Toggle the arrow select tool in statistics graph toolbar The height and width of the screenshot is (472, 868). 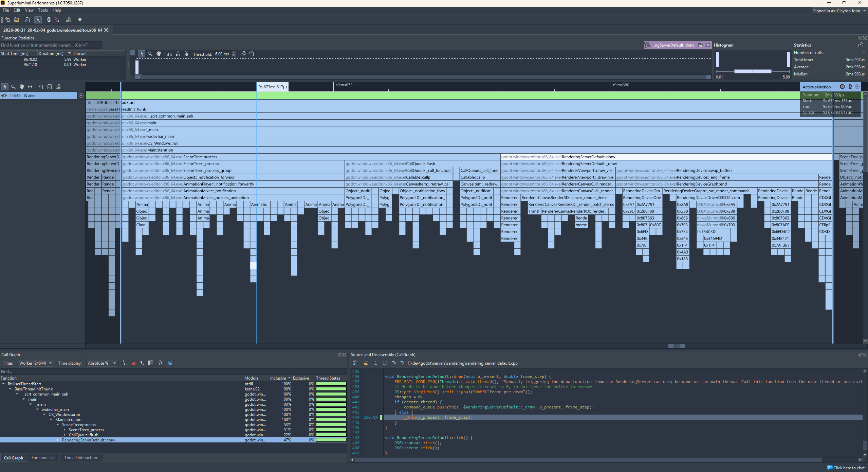[142, 54]
